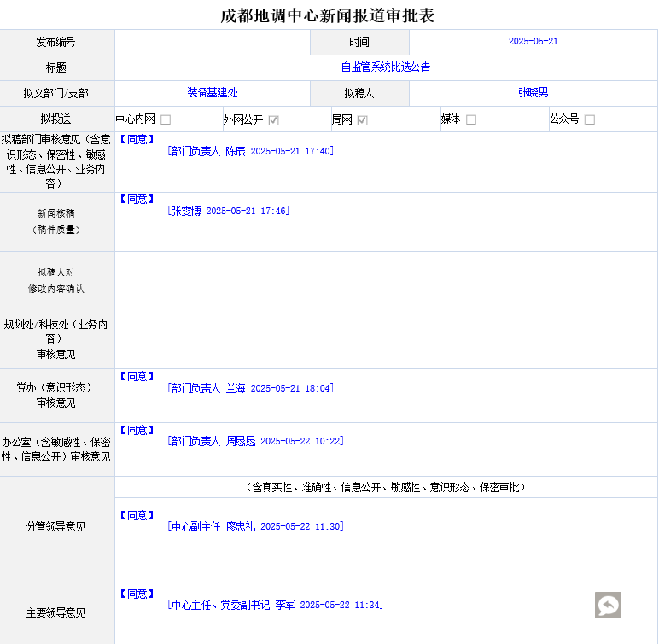Click the 兰海 signature in 党办 row
The image size is (659, 644).
(x=250, y=388)
